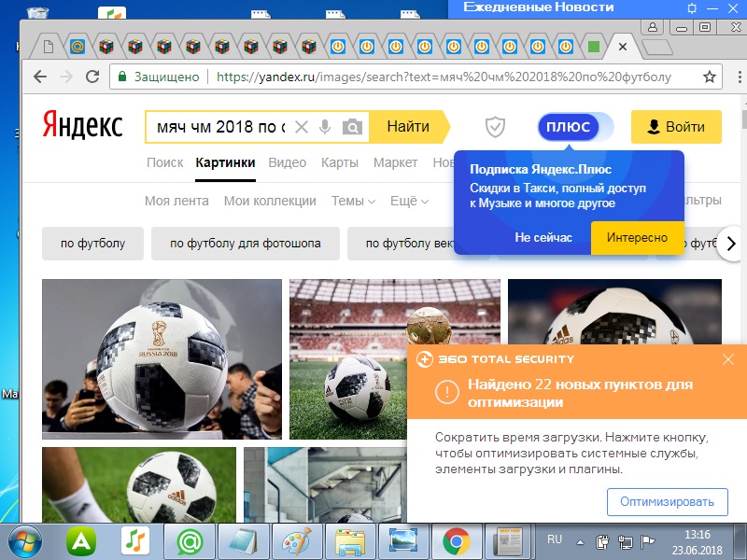The image size is (747, 560).
Task: Open the Картинки tab
Action: pyautogui.click(x=225, y=162)
